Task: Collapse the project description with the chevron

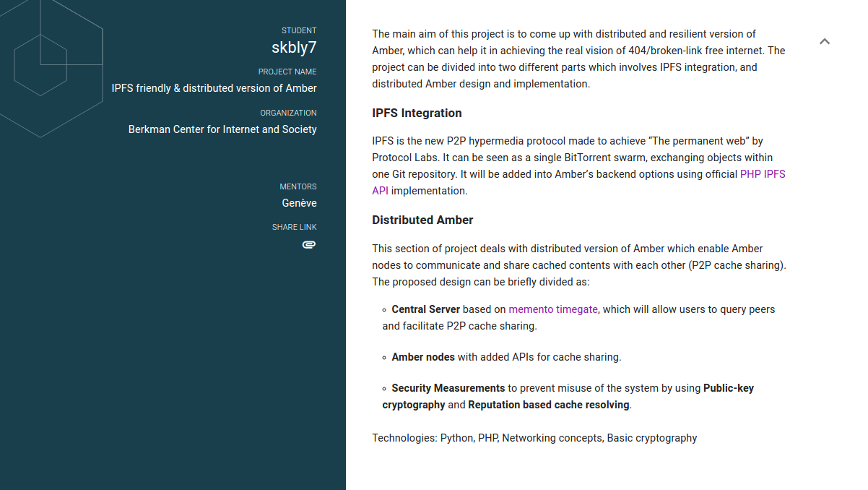Action: (825, 42)
